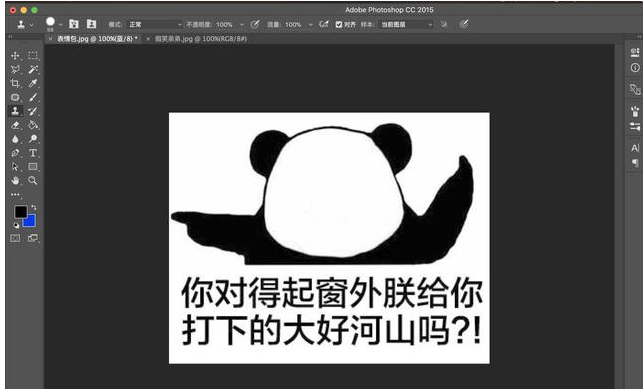The width and height of the screenshot is (643, 389).
Task: Select the Pen tool
Action: pyautogui.click(x=15, y=153)
